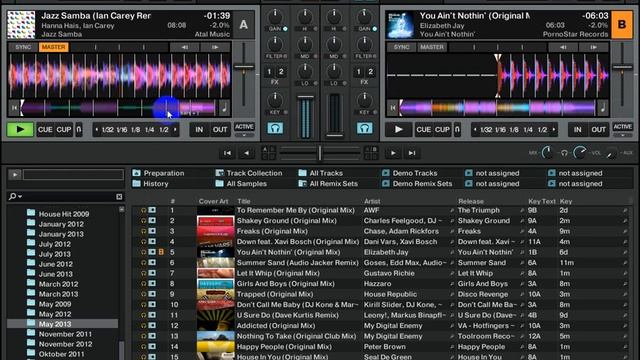The width and height of the screenshot is (640, 360).
Task: Click the crossfader handle
Action: 320,153
